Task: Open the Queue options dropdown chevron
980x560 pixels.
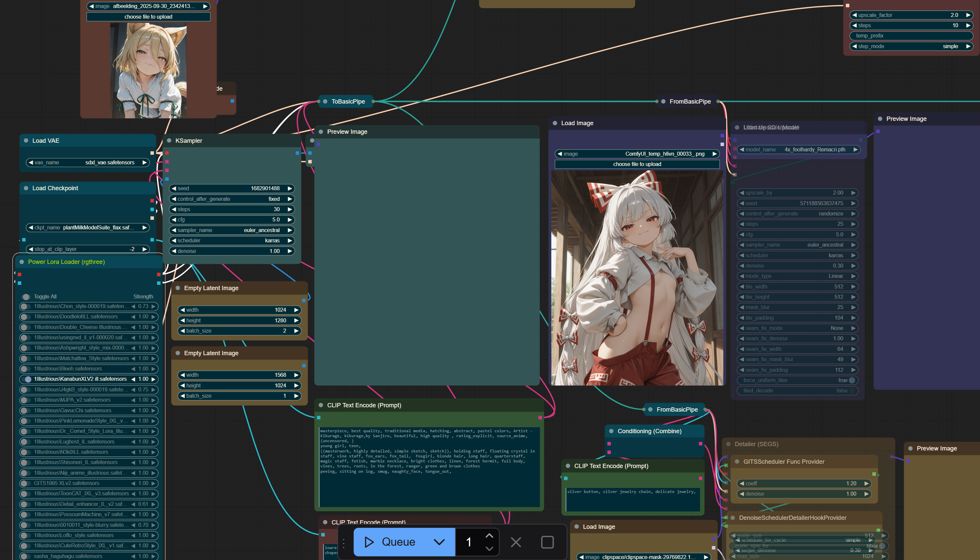Action: (439, 542)
